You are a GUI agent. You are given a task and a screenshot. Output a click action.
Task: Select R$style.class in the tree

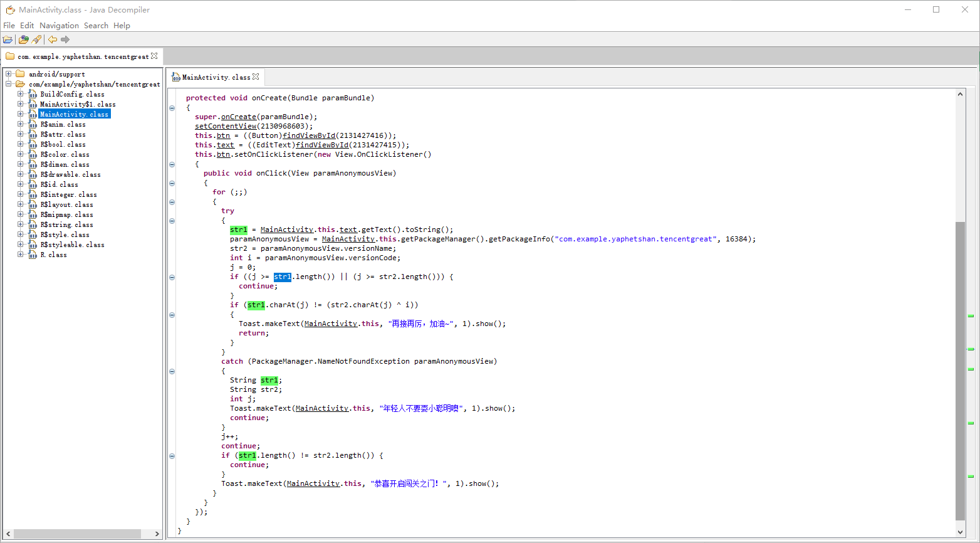[65, 235]
